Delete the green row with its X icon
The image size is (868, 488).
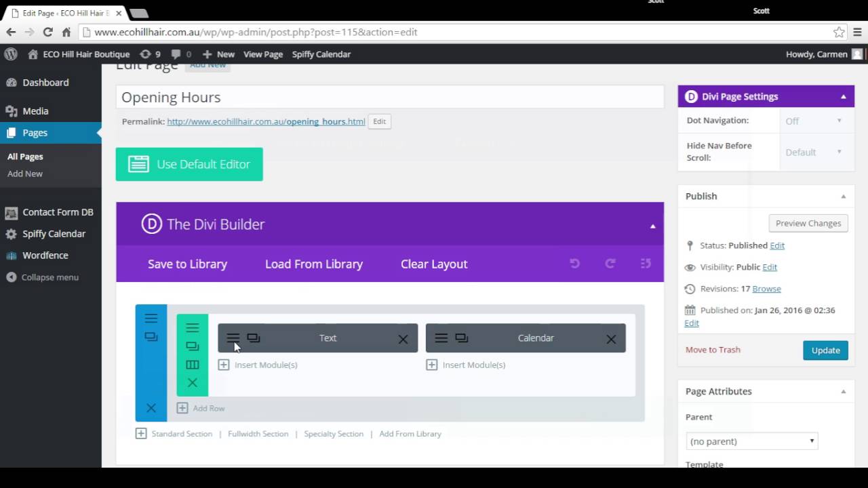193,383
